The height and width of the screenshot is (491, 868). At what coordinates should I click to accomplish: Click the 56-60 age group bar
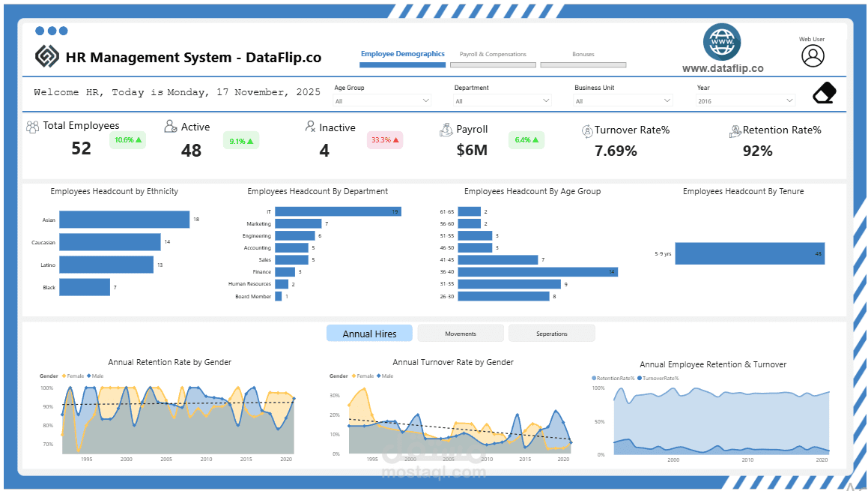(470, 224)
